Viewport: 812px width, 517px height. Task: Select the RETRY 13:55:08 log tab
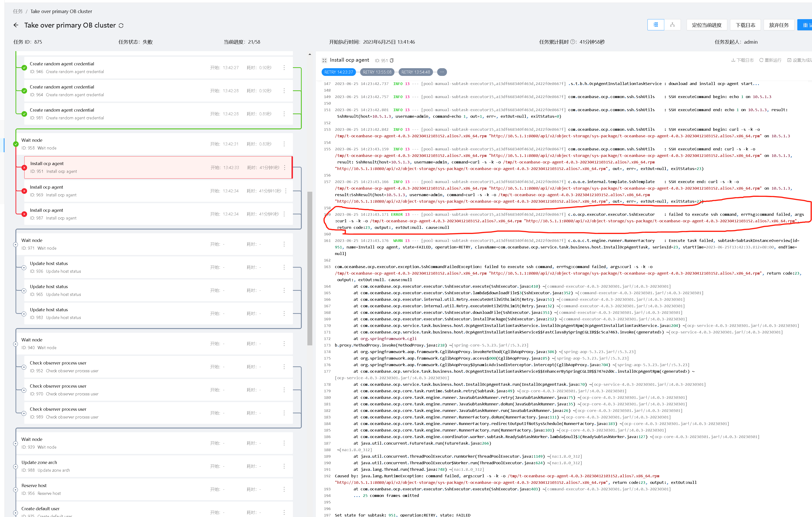(x=377, y=72)
